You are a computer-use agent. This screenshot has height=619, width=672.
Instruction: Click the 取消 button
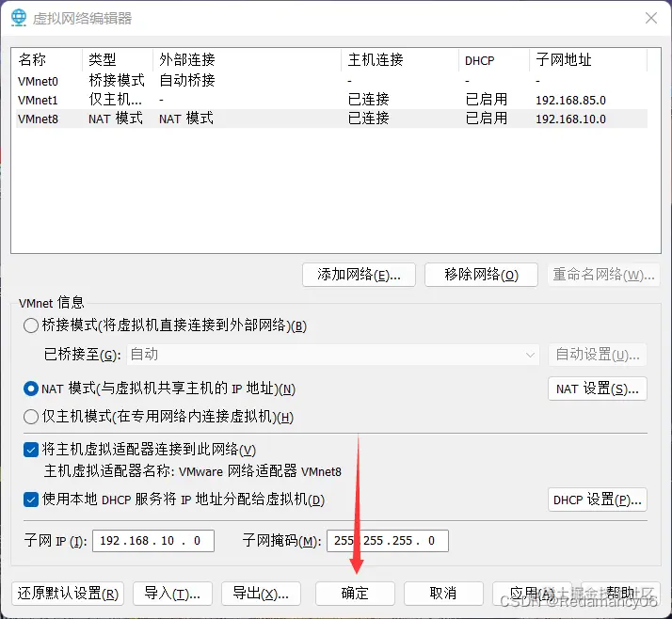(x=443, y=594)
